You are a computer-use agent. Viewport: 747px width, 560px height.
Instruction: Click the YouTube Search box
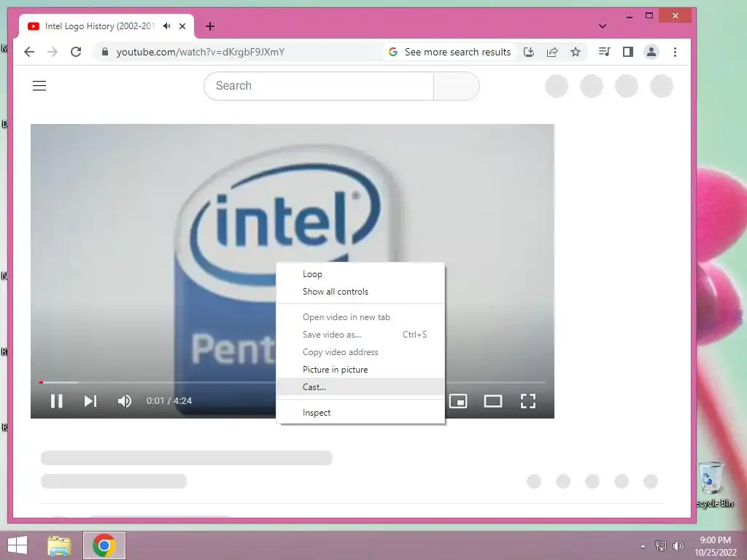(x=319, y=86)
